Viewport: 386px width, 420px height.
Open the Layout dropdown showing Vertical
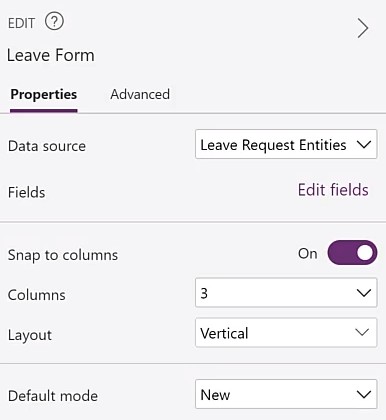click(x=286, y=333)
